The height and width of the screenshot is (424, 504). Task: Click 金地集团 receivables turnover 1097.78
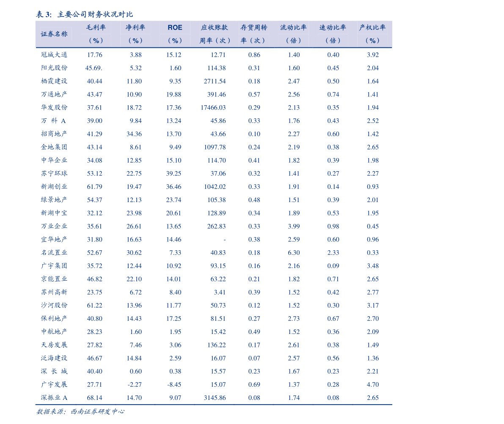coord(215,147)
